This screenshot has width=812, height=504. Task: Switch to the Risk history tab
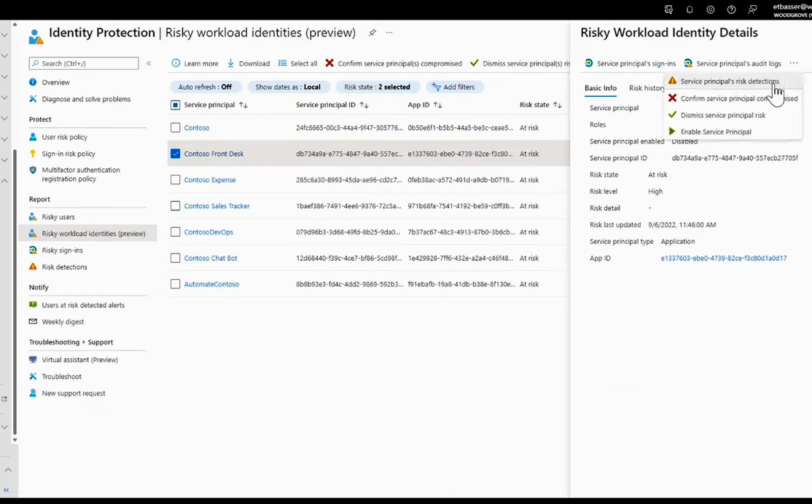(x=647, y=88)
